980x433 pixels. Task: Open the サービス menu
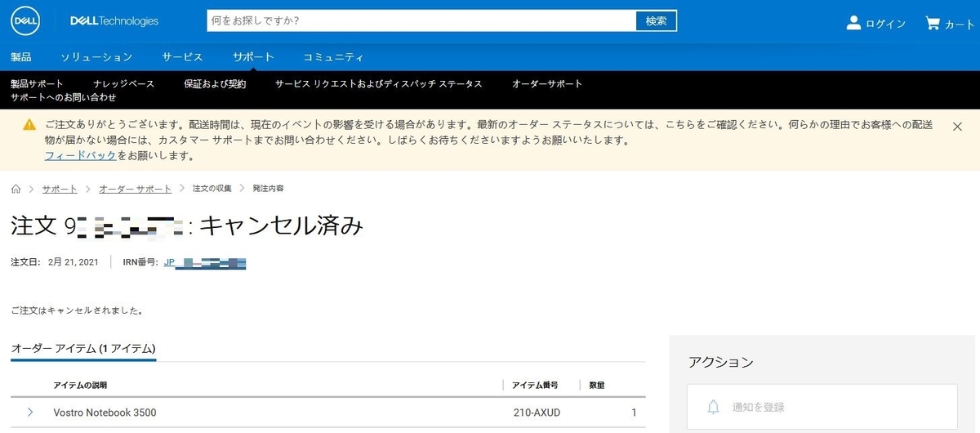coord(182,57)
